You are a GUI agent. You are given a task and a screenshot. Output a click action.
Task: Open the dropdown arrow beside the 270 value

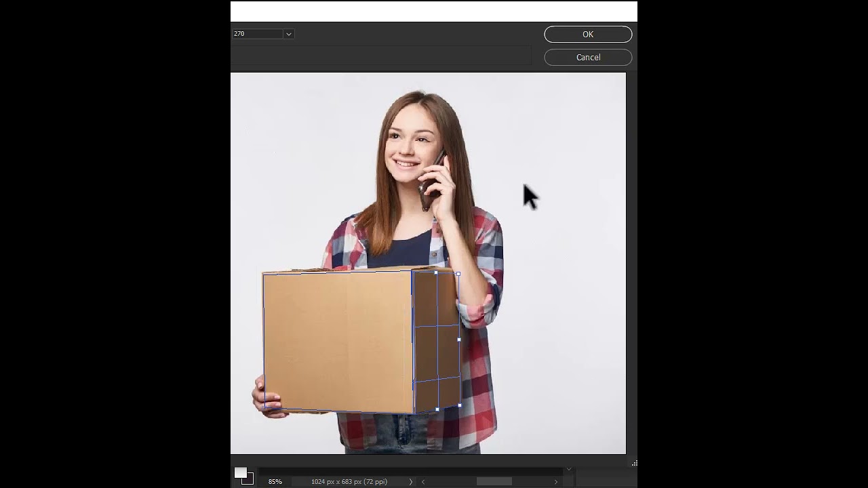[x=288, y=34]
